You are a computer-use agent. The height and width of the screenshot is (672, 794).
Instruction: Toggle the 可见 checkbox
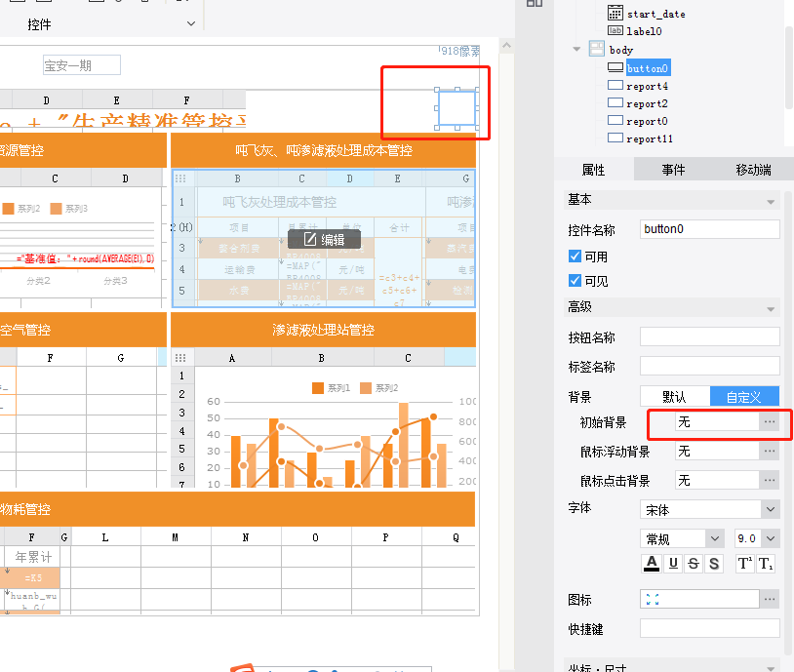575,280
